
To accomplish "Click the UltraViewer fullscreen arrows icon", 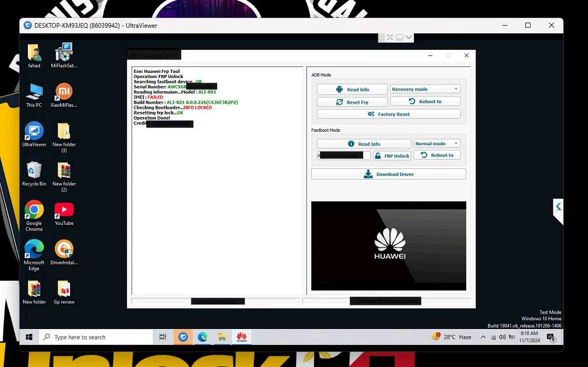I will [x=390, y=37].
